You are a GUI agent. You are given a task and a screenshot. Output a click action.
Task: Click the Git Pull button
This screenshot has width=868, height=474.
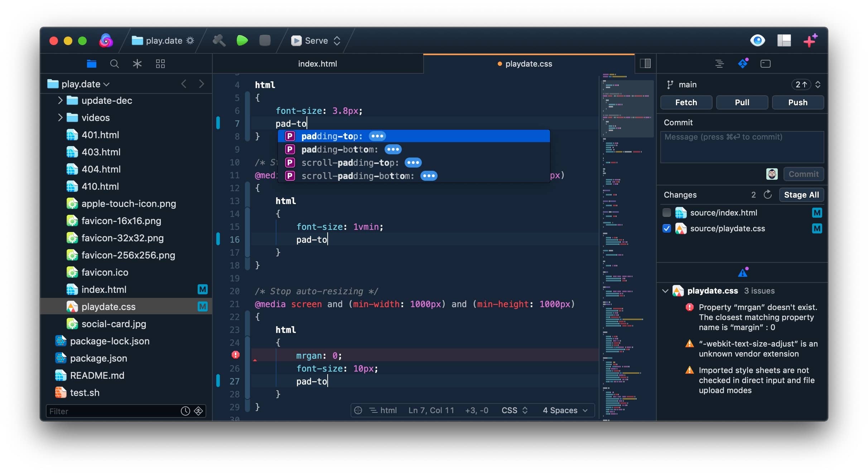741,102
